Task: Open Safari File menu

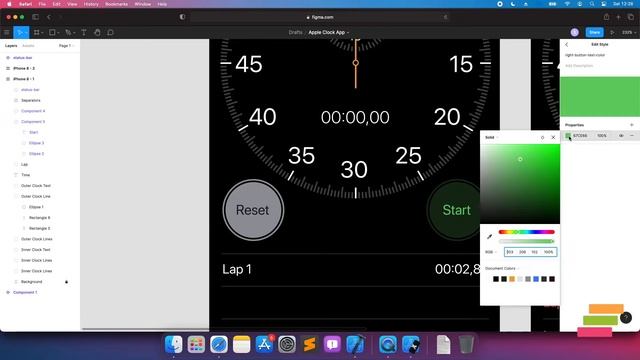Action: pyautogui.click(x=42, y=4)
